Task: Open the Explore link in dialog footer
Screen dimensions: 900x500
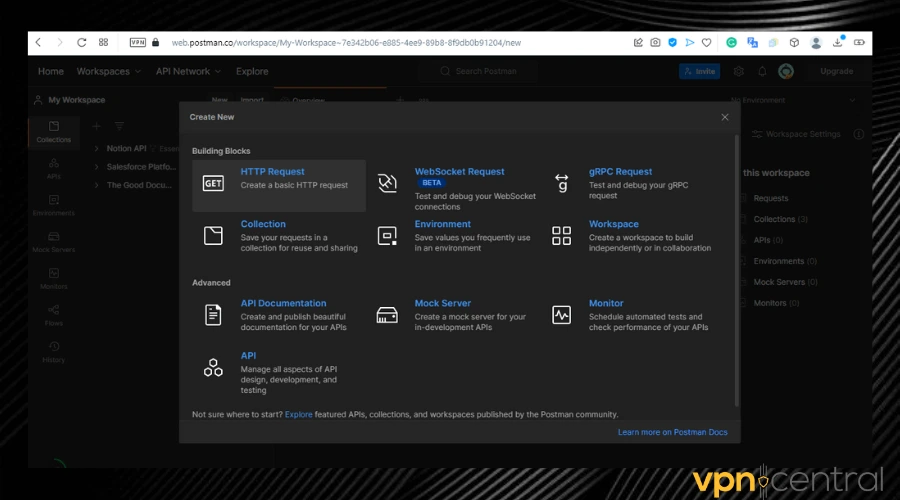Action: click(298, 414)
